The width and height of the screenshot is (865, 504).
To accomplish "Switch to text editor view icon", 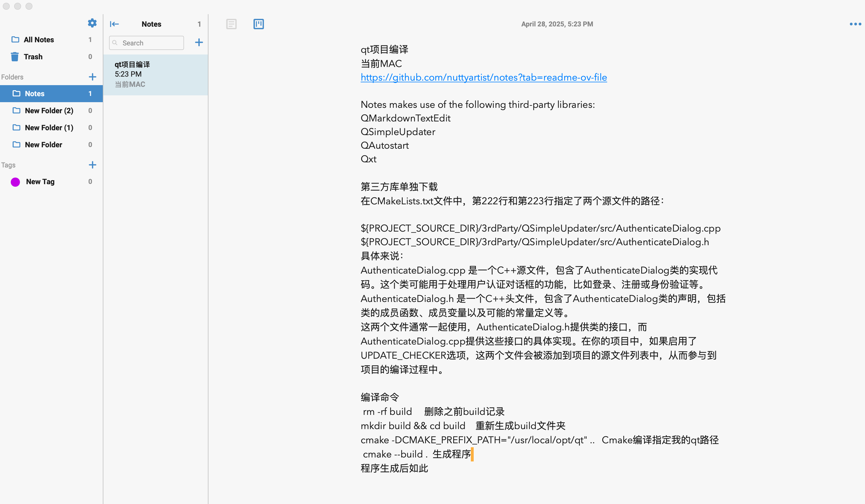I will pos(231,24).
